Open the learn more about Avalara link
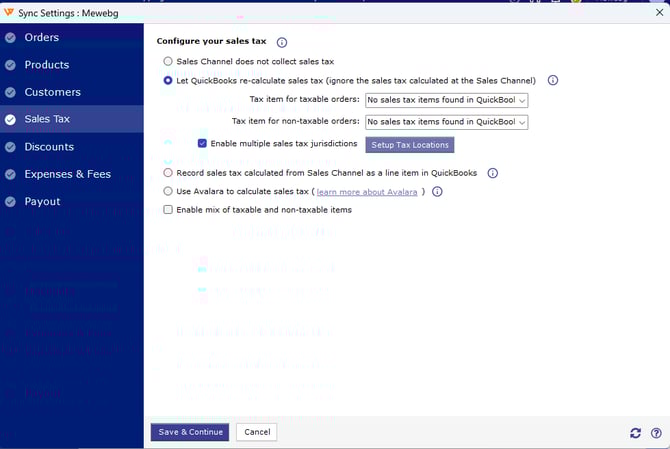This screenshot has width=670, height=449. point(367,192)
